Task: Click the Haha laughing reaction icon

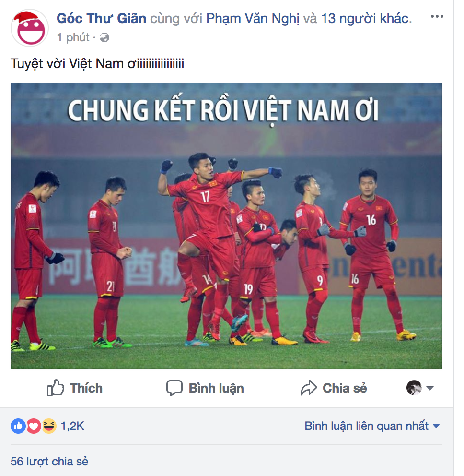Action: coord(49,426)
